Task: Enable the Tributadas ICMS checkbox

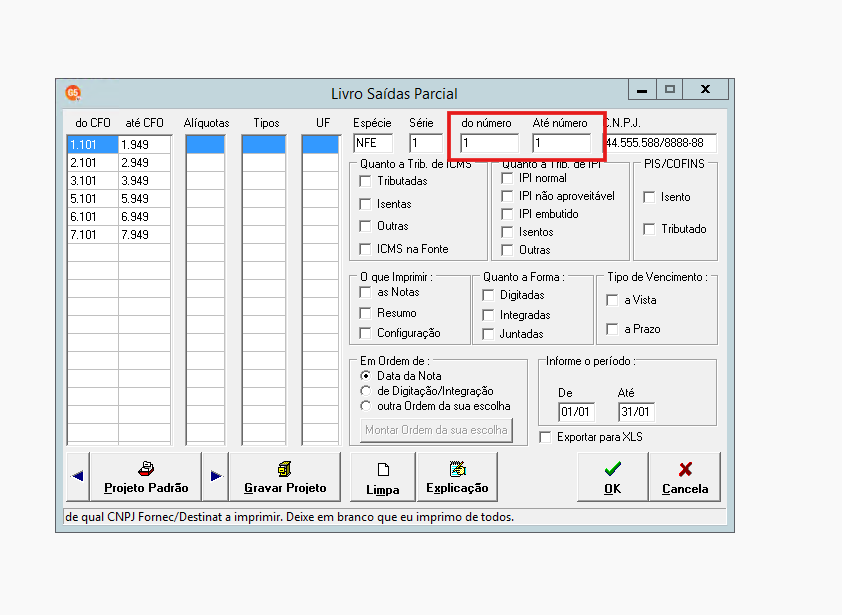Action: coord(365,181)
